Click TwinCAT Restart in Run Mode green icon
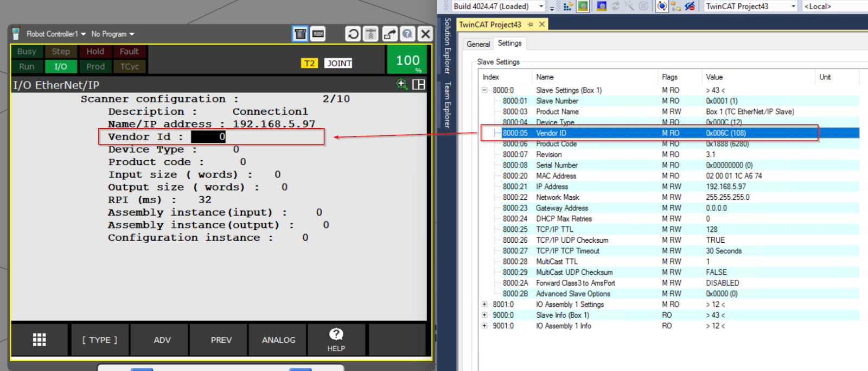Screen dimensions: 868x371 coord(583,6)
